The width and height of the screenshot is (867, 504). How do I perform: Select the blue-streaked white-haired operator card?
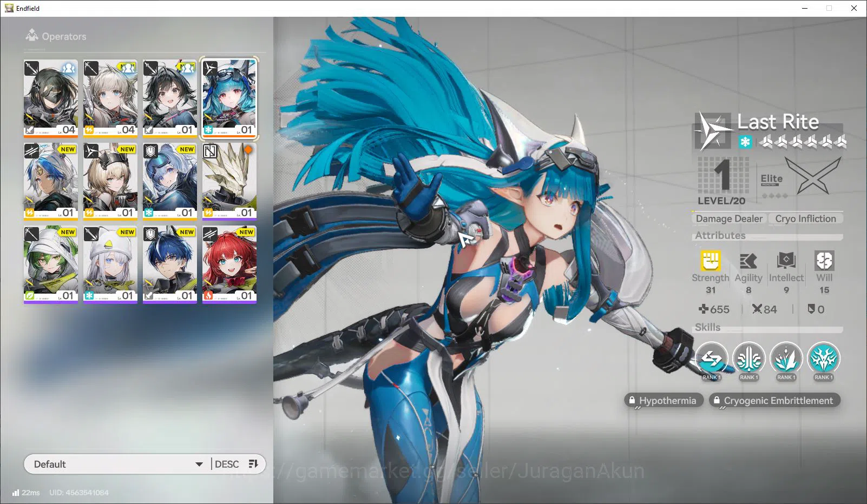(x=51, y=181)
